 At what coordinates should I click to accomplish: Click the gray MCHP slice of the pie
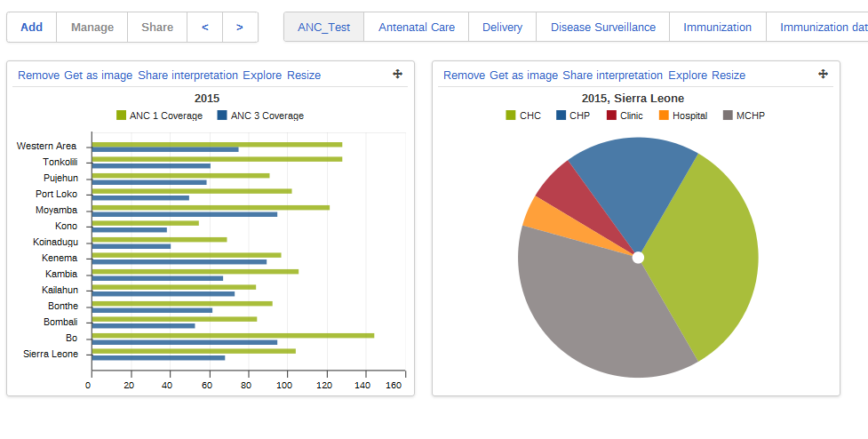point(586,311)
